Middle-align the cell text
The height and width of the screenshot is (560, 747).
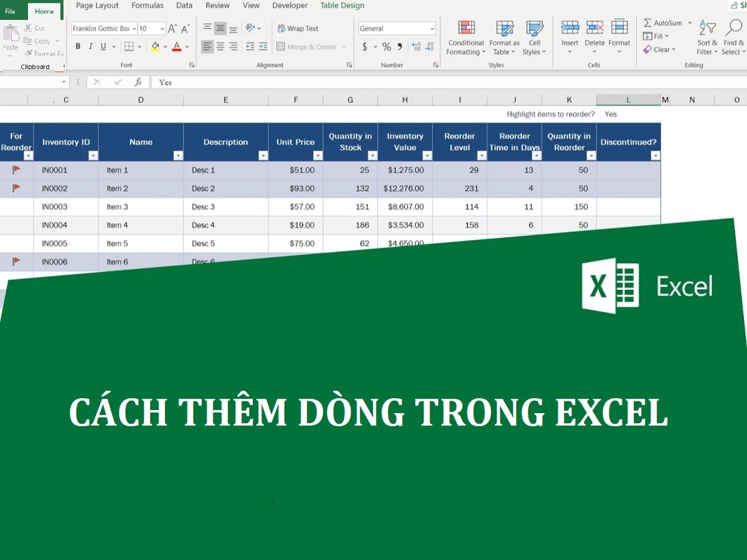pyautogui.click(x=220, y=28)
